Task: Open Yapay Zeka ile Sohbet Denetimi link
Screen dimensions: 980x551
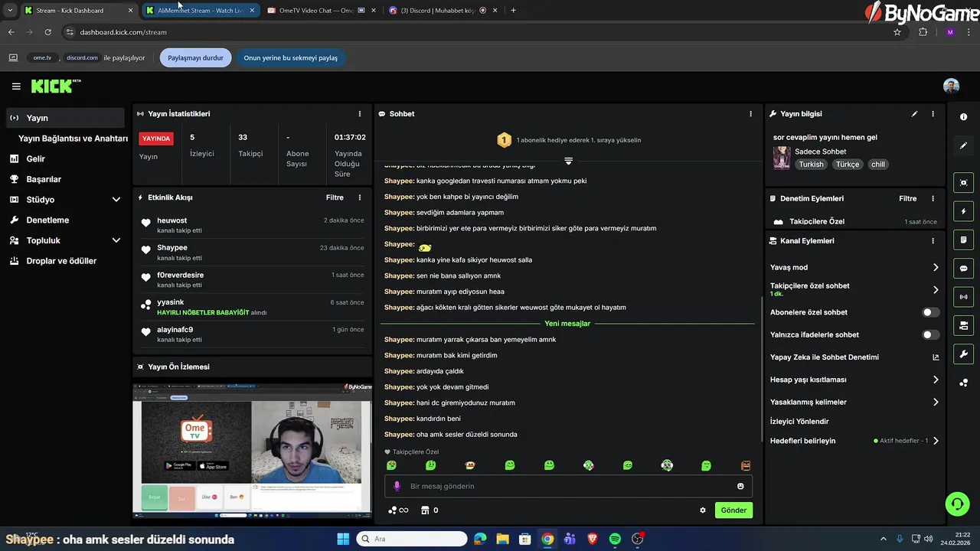Action: point(854,357)
